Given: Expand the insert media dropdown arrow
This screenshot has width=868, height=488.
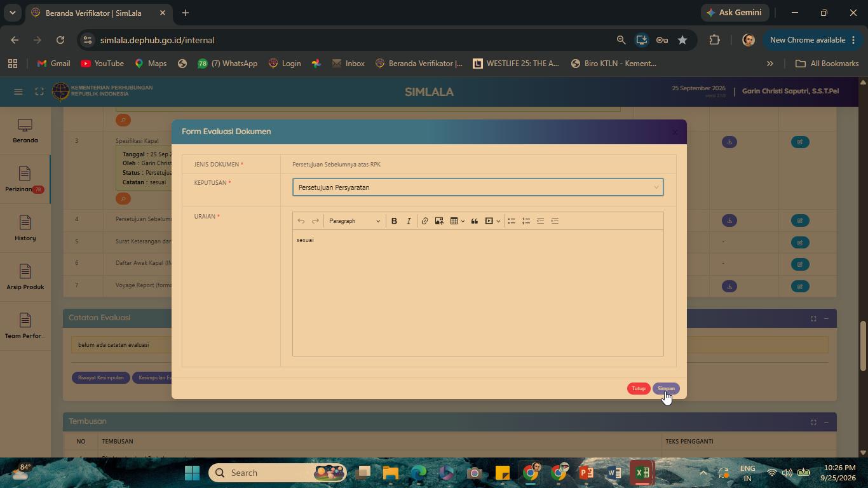Looking at the screenshot, I should click(498, 221).
